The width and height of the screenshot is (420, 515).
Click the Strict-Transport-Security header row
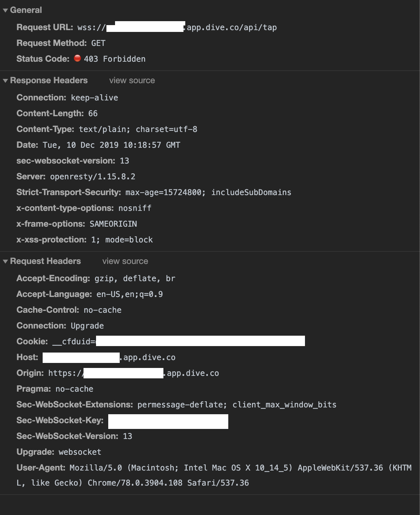pos(154,192)
